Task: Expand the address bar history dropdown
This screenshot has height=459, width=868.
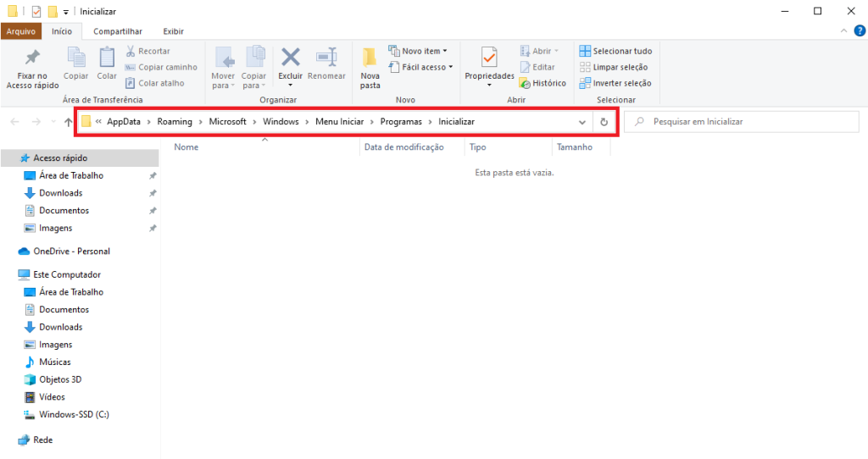Action: [x=581, y=122]
